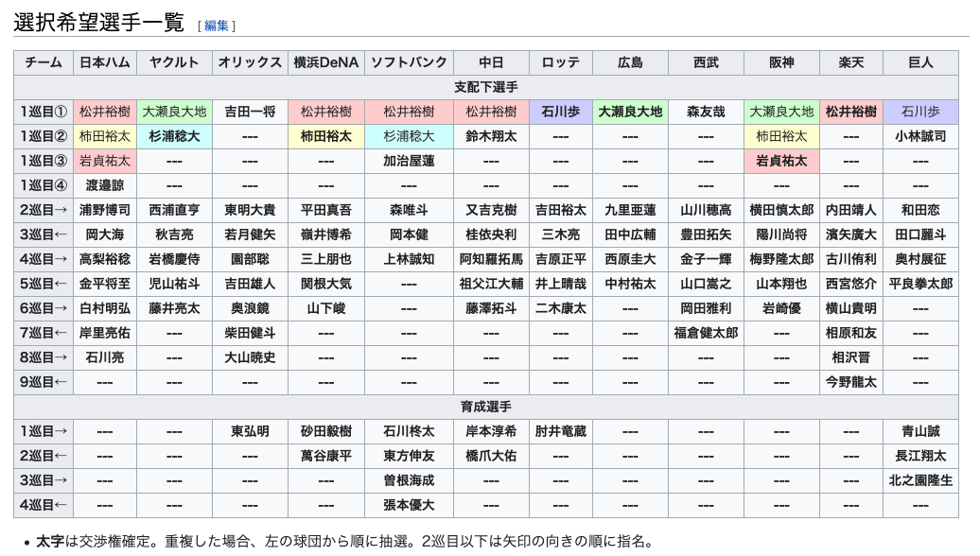Click the 今野龍太 cell

point(851,382)
